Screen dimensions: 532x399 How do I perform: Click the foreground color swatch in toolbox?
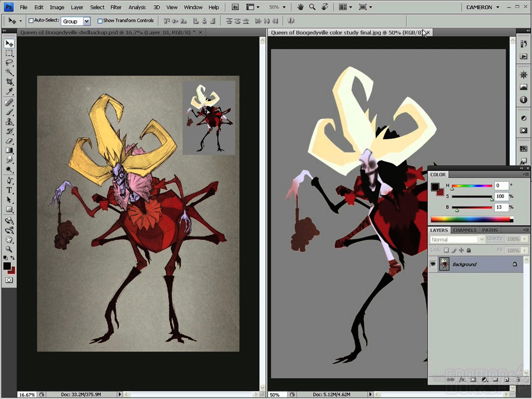[7, 267]
